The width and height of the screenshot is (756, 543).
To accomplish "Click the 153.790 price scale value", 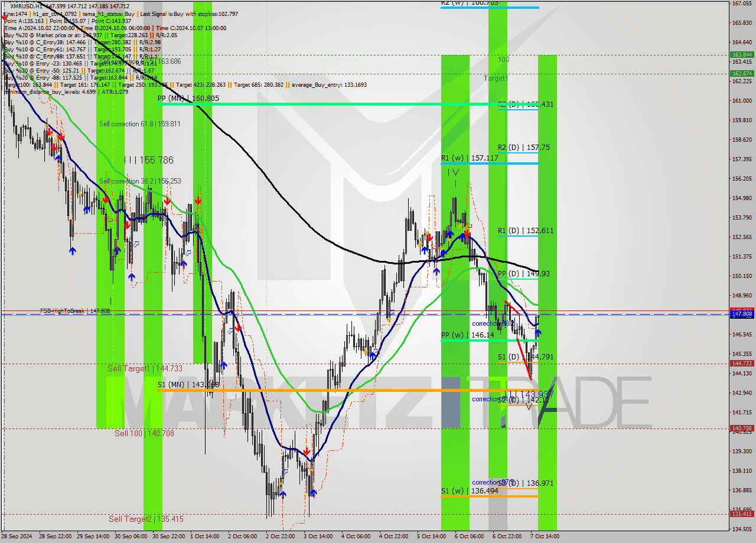I will pos(742,218).
